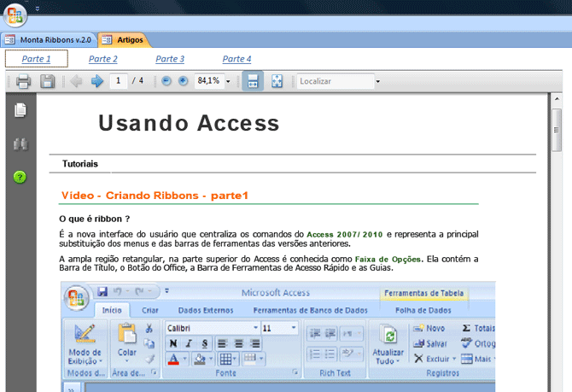572x392 pixels.
Task: Click the page number input field
Action: 118,81
